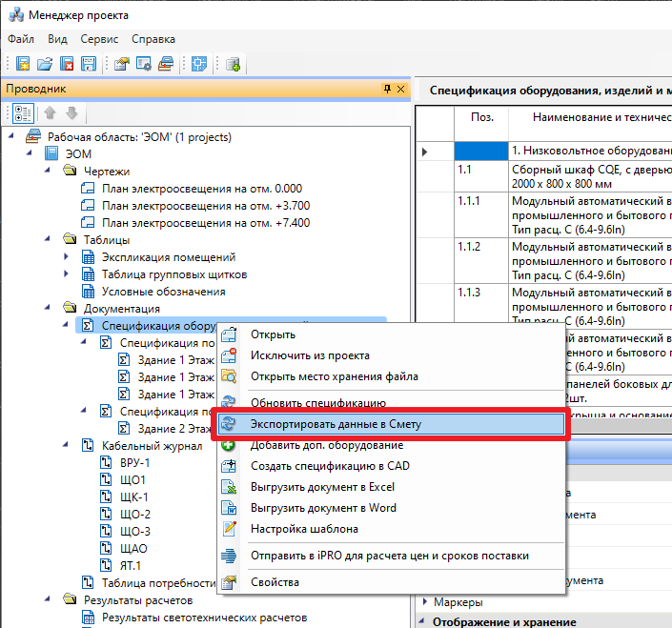
Task: Select Таблица потребности tree item
Action: [x=158, y=583]
